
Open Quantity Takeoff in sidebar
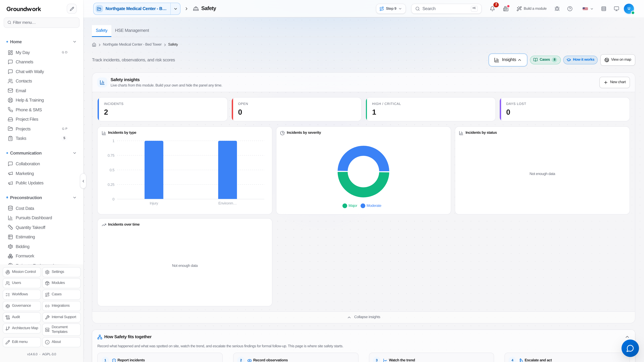click(38, 227)
